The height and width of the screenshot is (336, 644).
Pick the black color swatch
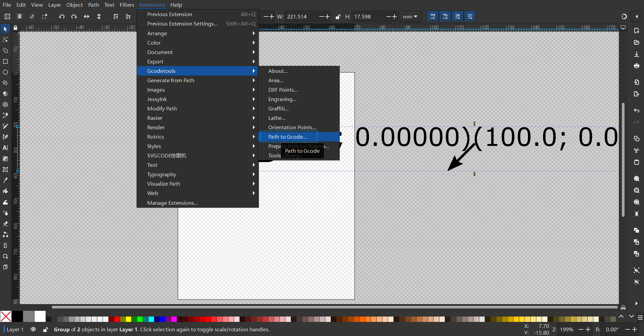coord(17,317)
